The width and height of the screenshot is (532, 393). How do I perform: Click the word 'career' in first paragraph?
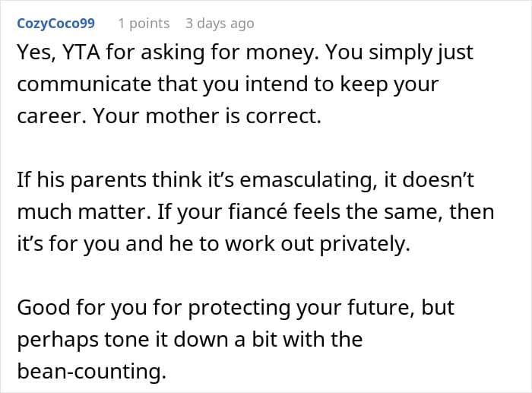coord(52,117)
